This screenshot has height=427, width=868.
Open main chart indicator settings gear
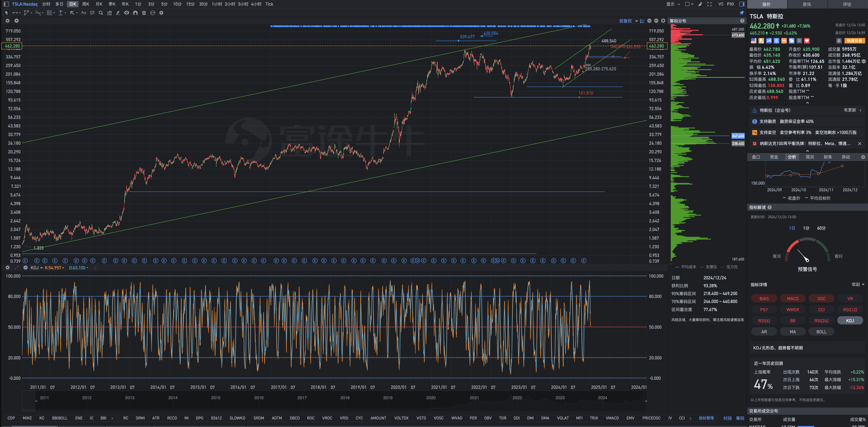click(x=7, y=21)
